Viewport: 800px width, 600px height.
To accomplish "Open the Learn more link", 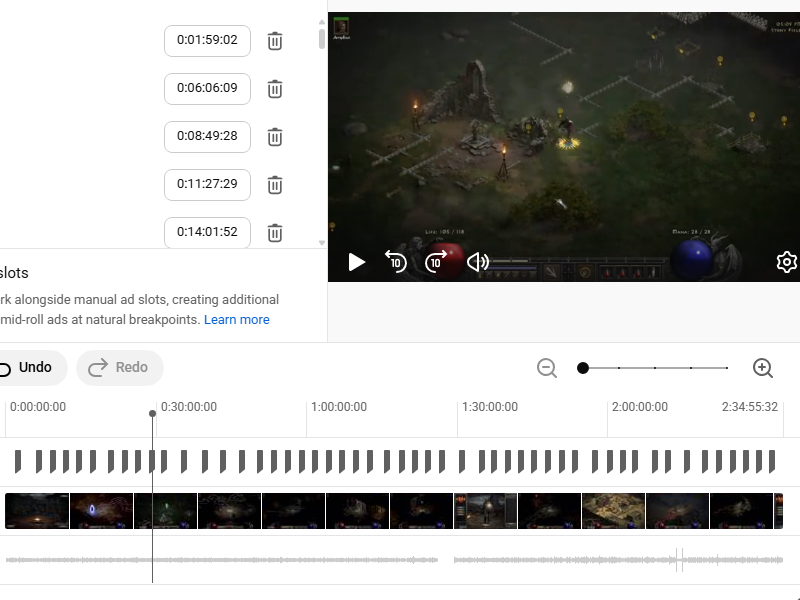I will (237, 319).
